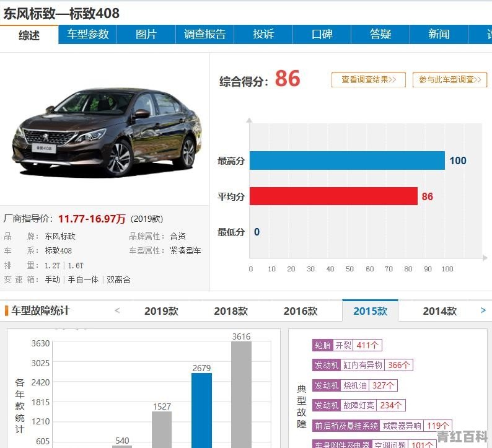Image resolution: width=492 pixels, height=448 pixels.
Task: Click the blue 2679 chart bar
Action: pyautogui.click(x=201, y=410)
